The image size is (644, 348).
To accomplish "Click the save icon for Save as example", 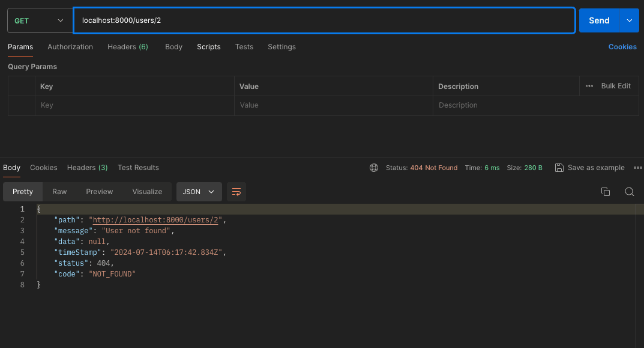I will [x=559, y=168].
